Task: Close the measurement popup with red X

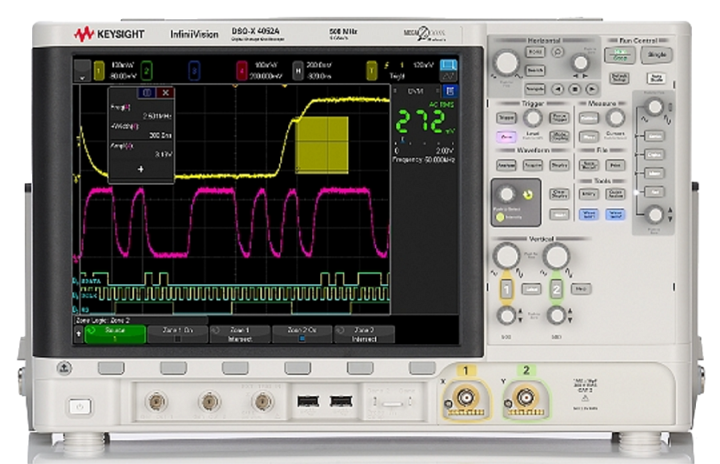Action: (x=165, y=93)
